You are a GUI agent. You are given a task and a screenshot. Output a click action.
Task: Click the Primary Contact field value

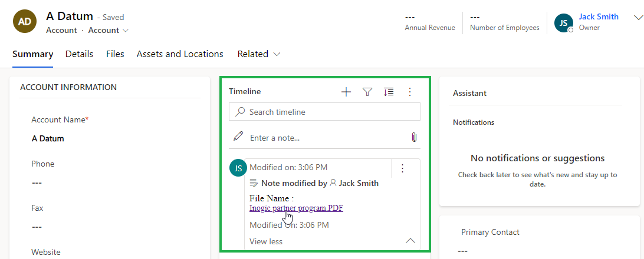pos(464,251)
